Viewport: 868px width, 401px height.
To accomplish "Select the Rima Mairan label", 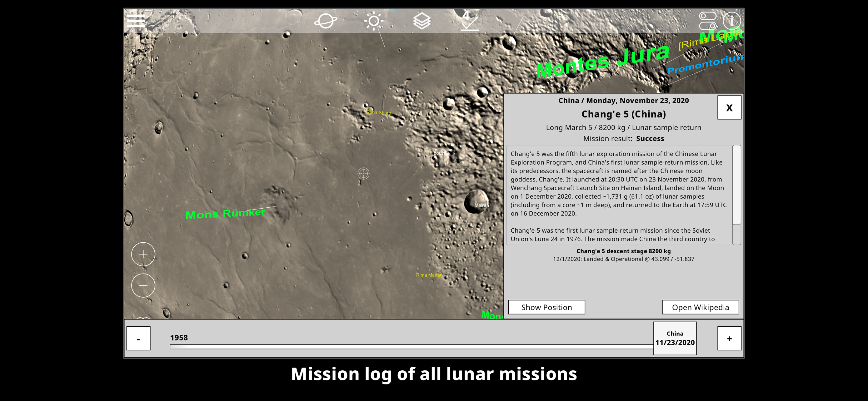I will [429, 275].
